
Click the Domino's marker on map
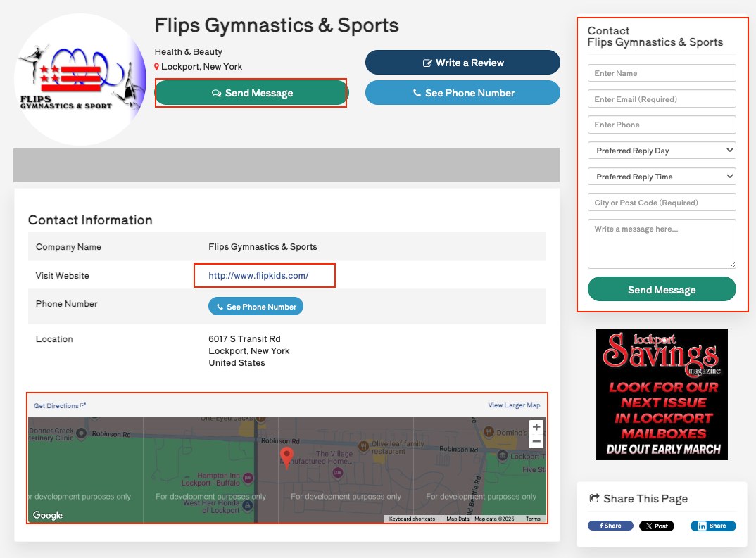489,432
